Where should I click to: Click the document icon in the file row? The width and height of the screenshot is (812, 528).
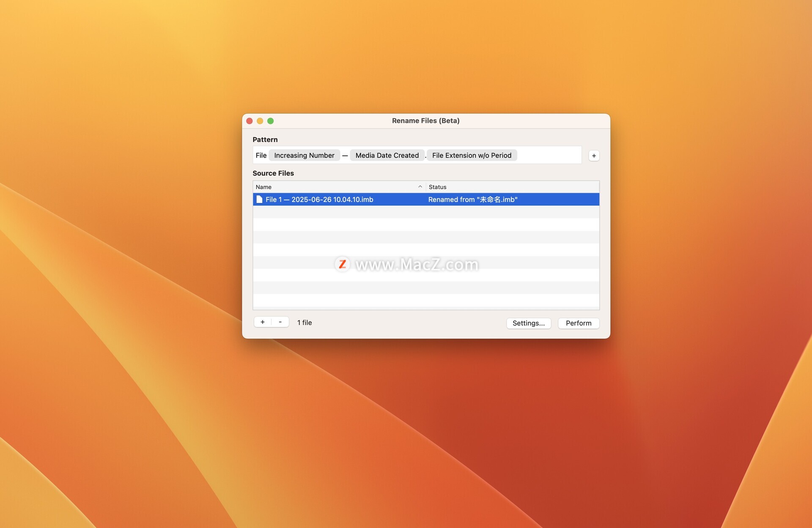(x=259, y=200)
